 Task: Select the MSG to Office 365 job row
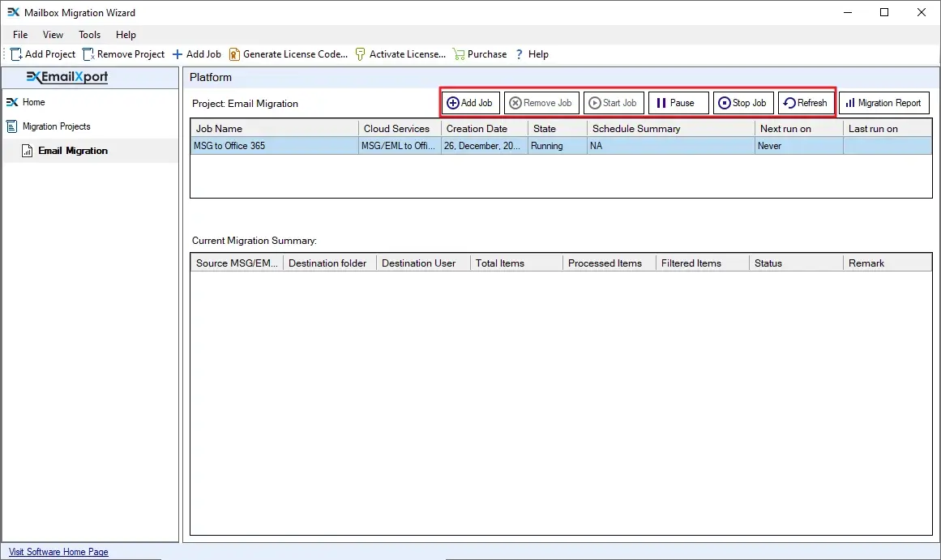point(274,146)
